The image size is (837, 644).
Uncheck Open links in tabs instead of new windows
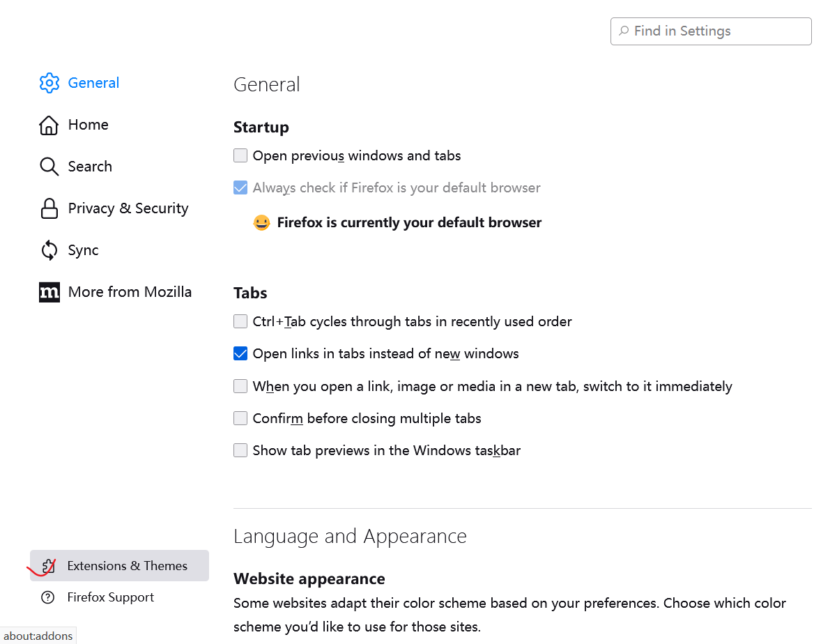(x=240, y=353)
